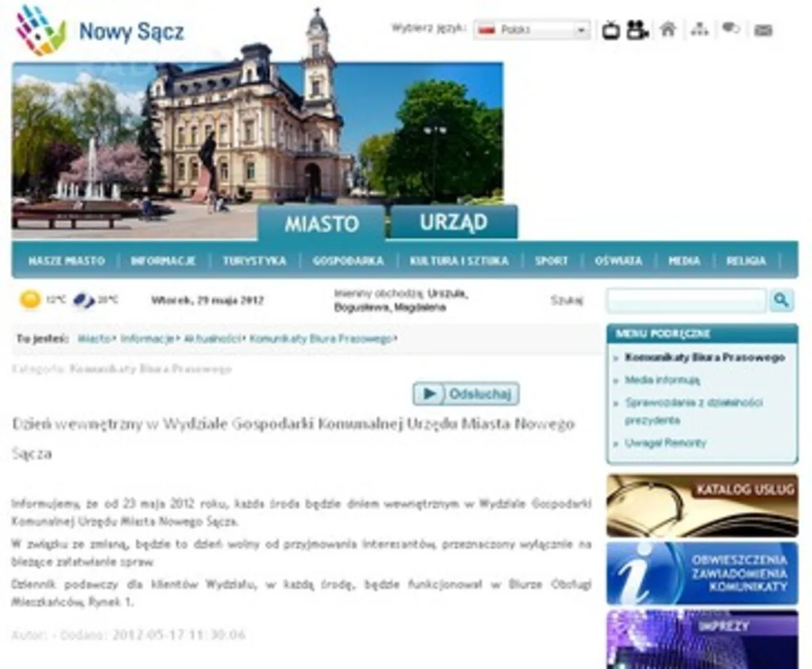Open the MEDIA menu

coord(684,260)
